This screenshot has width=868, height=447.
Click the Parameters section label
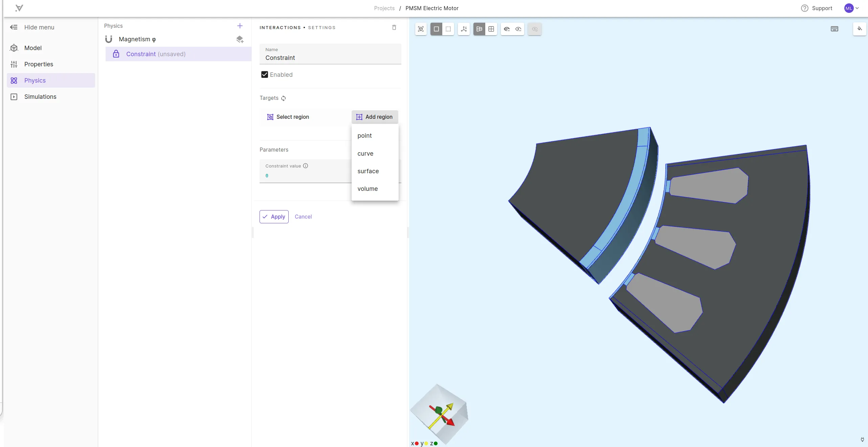[x=274, y=150]
